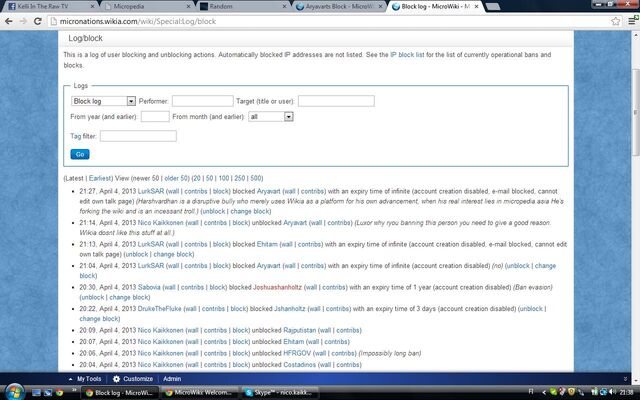Open Skype taskbar window
The width and height of the screenshot is (640, 400).
[279, 393]
